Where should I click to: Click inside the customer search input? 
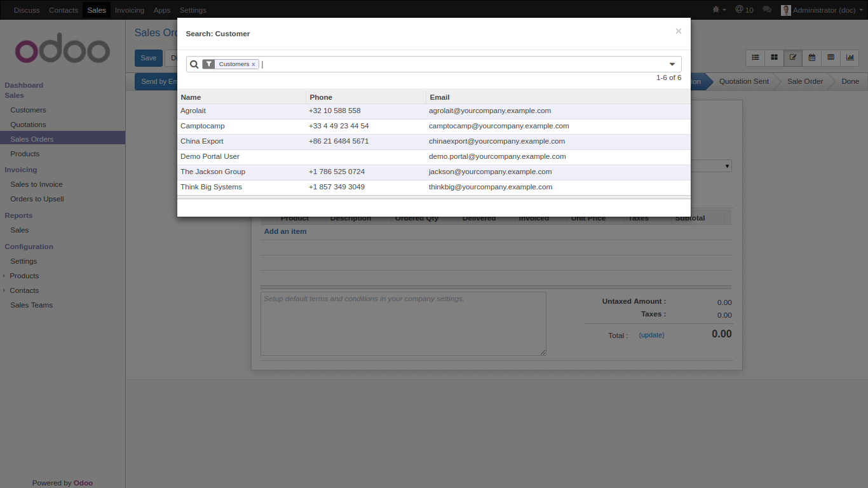(464, 64)
